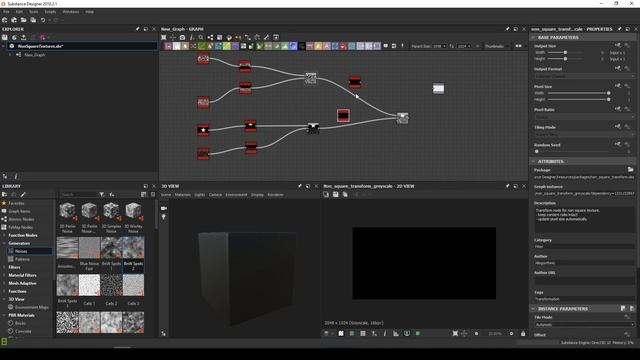This screenshot has height=360, width=640.
Task: Open the Output Format dropdown
Action: pyautogui.click(x=584, y=76)
